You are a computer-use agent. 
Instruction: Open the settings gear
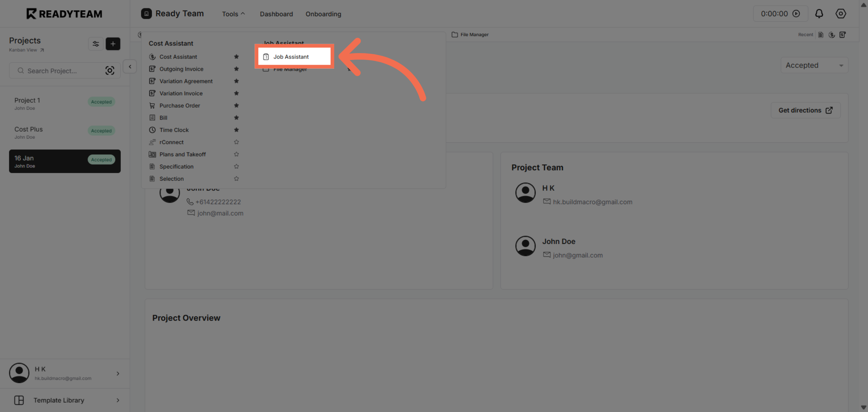click(x=841, y=13)
